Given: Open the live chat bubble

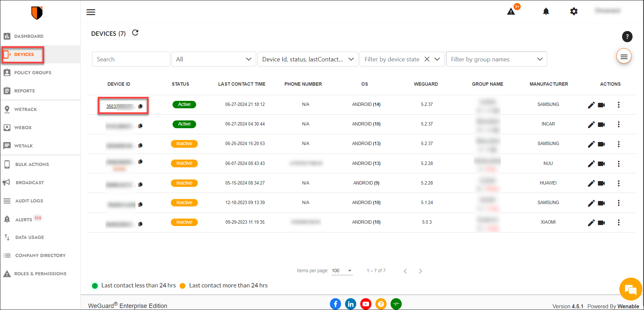Looking at the screenshot, I should (x=631, y=289).
